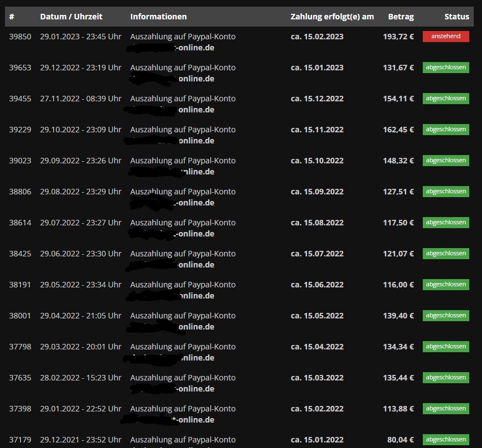This screenshot has height=448, width=482.
Task: Click timestamp '29.04.2022 - 21:05 Uhr'
Action: click(x=81, y=316)
